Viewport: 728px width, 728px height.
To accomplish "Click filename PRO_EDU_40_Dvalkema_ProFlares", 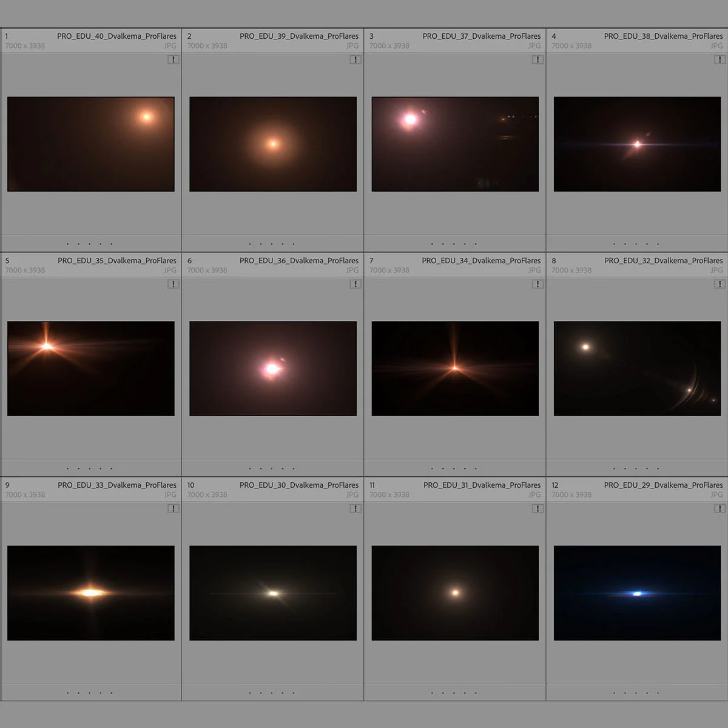I will tap(116, 36).
